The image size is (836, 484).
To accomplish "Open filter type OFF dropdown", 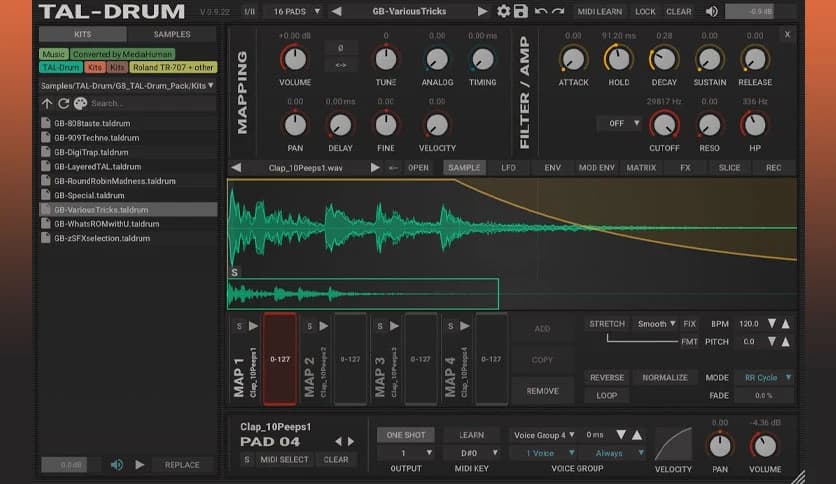I will (x=621, y=123).
